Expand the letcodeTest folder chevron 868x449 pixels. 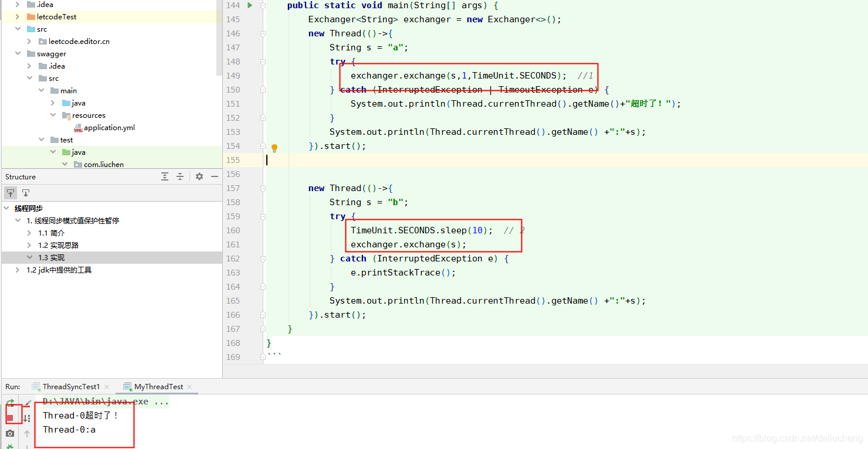coord(18,17)
